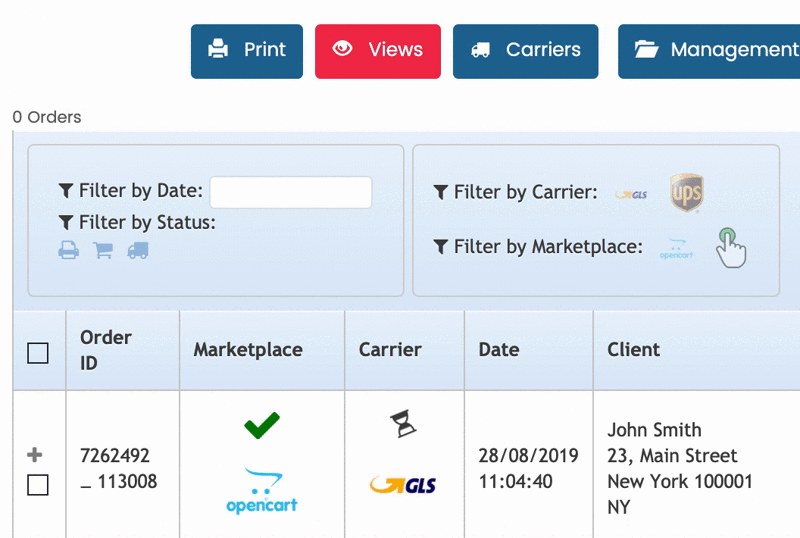
Task: Click the Filter by Date input field
Action: click(x=291, y=192)
